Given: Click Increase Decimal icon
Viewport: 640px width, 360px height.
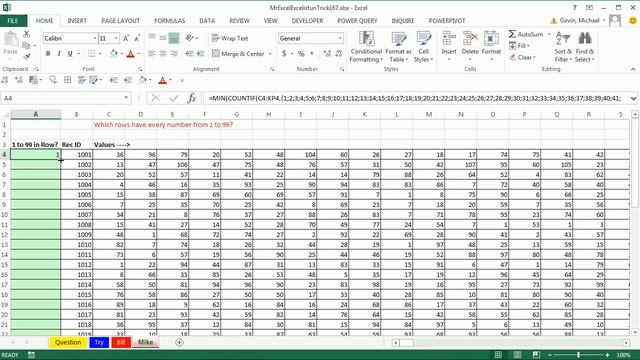Looking at the screenshot, I should coord(327,53).
